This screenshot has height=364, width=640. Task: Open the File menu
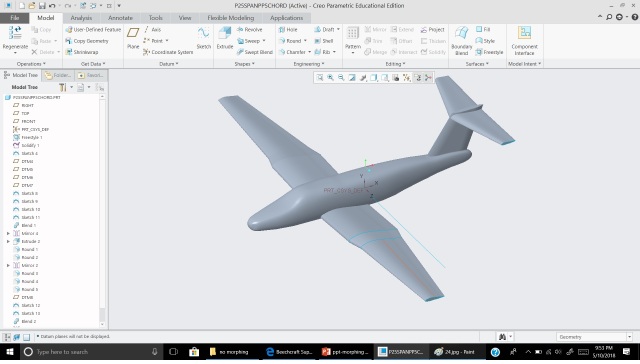click(x=15, y=18)
